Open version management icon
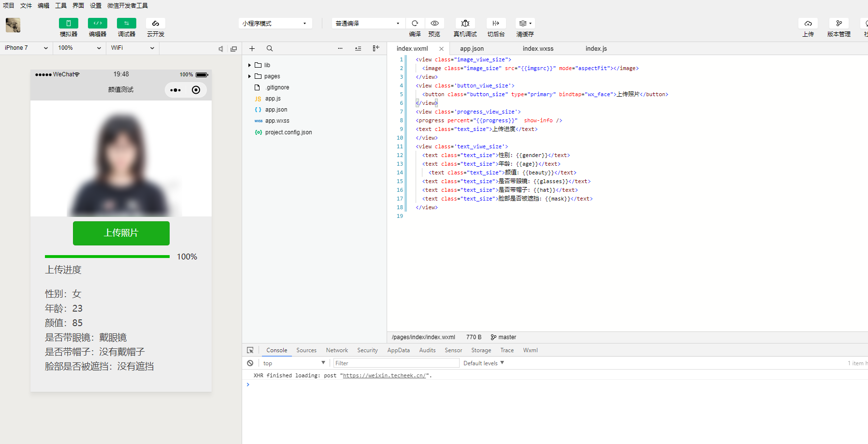The height and width of the screenshot is (444, 868). [x=839, y=23]
